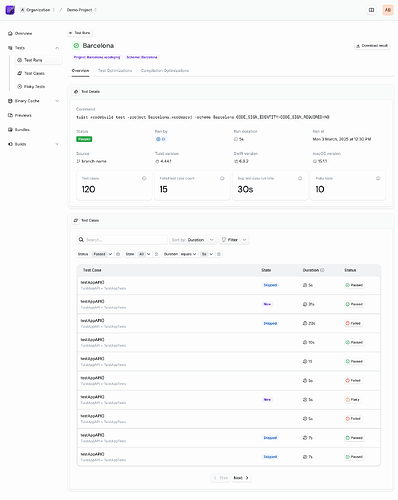The height and width of the screenshot is (500, 398).
Task: Click the info icon on Flaky tests card
Action: [x=378, y=178]
